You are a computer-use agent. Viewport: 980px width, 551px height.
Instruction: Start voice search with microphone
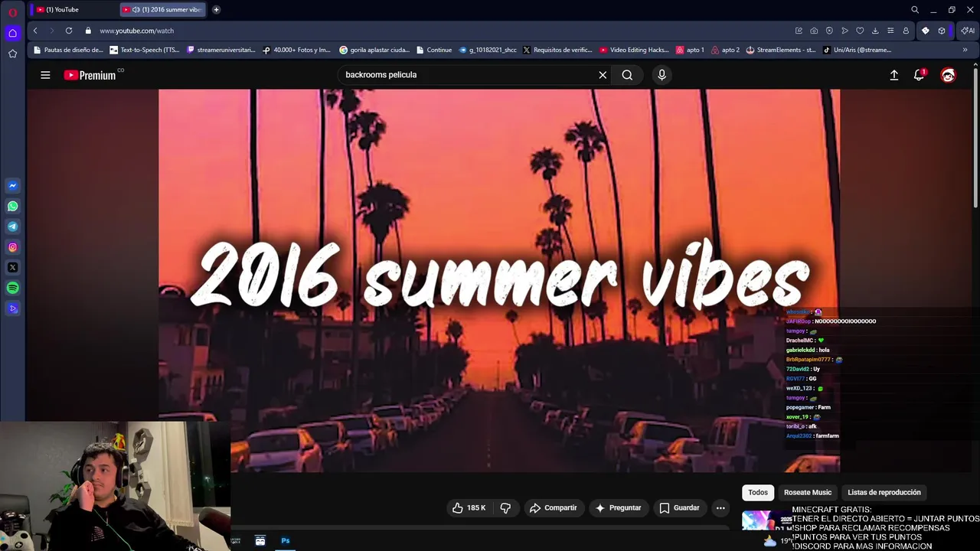(661, 75)
